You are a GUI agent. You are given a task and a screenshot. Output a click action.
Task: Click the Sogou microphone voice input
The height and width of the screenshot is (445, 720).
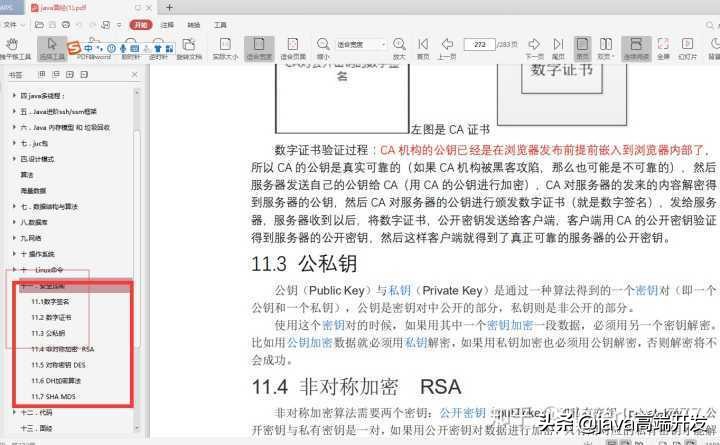(123, 48)
